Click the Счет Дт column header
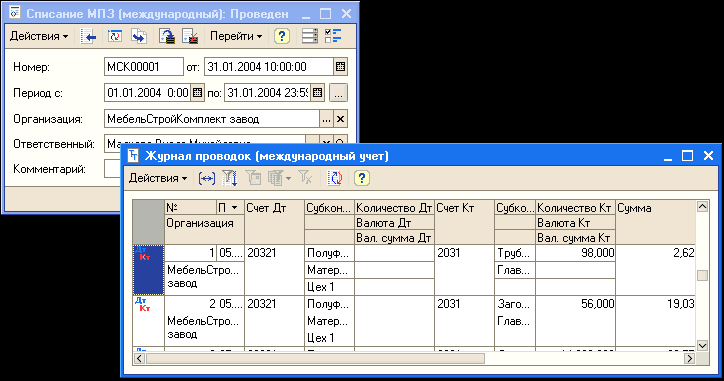 [274, 222]
